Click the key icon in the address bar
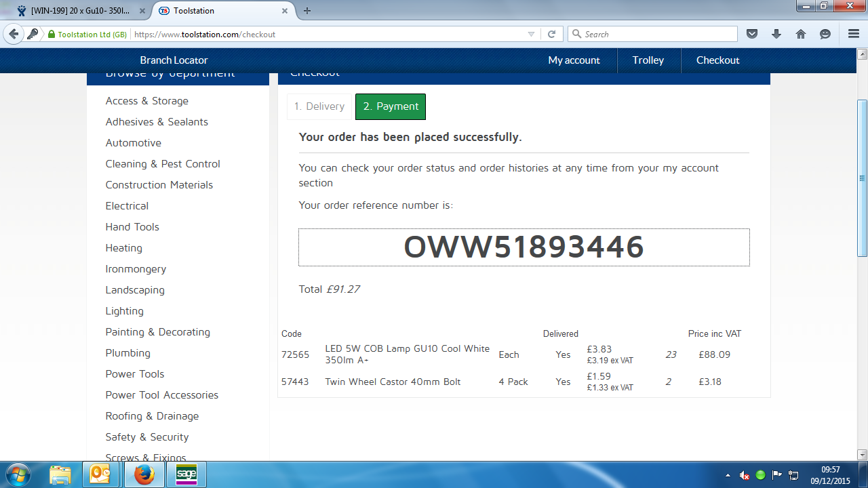Image resolution: width=868 pixels, height=488 pixels. [33, 34]
